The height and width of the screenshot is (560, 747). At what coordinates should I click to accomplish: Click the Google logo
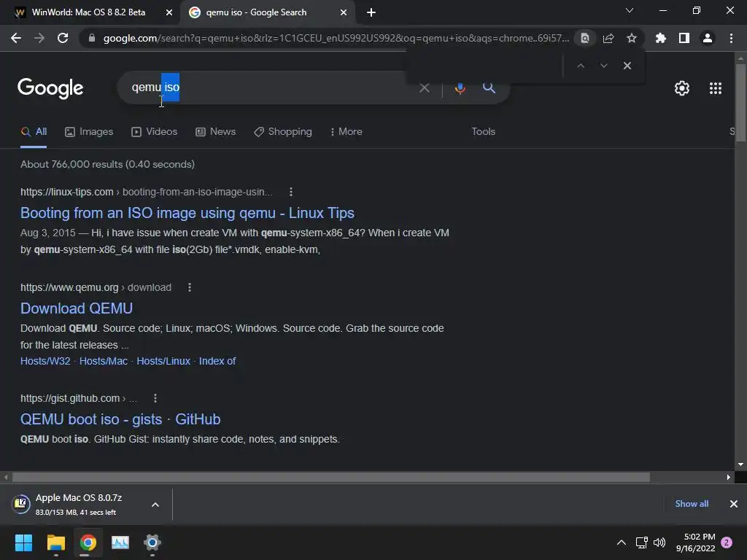point(50,88)
